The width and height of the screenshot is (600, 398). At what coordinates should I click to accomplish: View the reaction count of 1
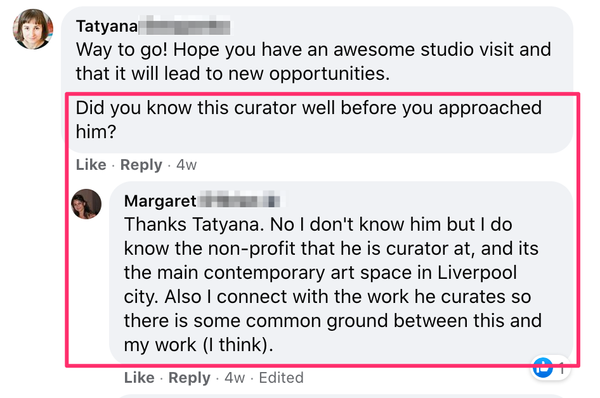pos(562,369)
